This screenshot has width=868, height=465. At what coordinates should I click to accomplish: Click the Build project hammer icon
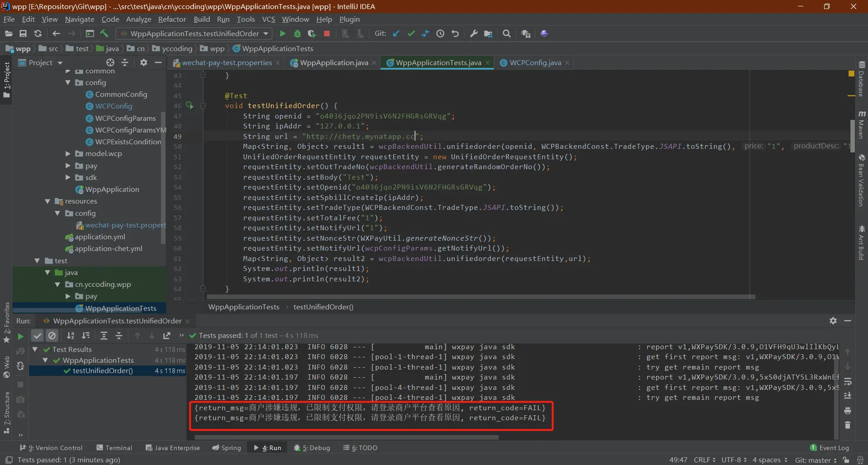[x=104, y=33]
